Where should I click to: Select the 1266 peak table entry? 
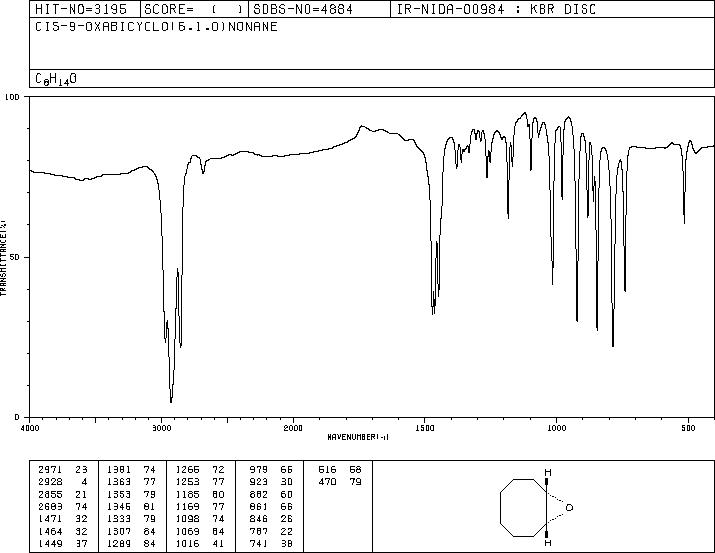coord(200,470)
